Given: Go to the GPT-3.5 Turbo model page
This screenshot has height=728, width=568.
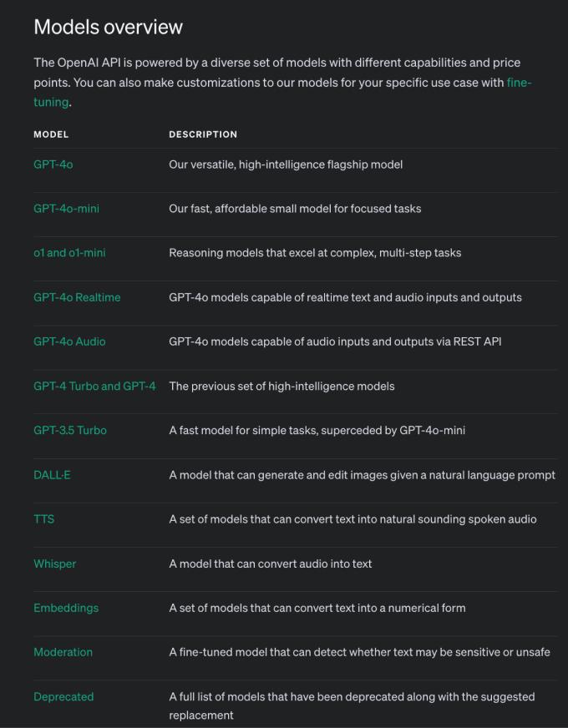Looking at the screenshot, I should click(x=70, y=430).
